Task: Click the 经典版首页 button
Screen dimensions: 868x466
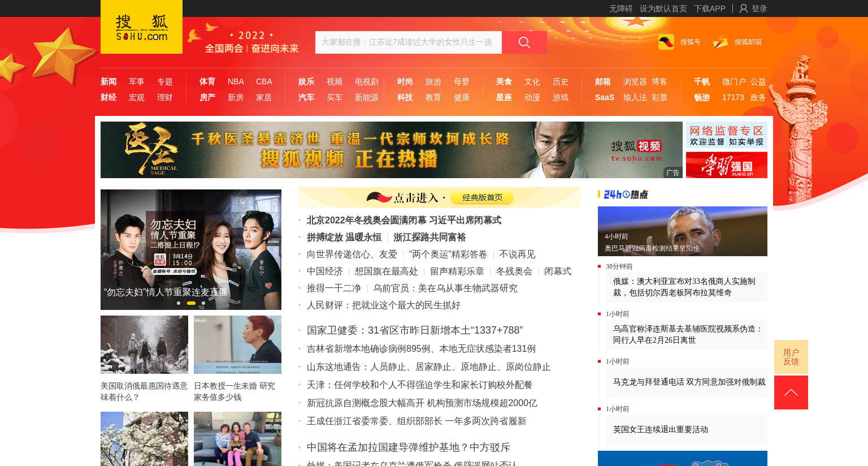Action: tap(482, 197)
